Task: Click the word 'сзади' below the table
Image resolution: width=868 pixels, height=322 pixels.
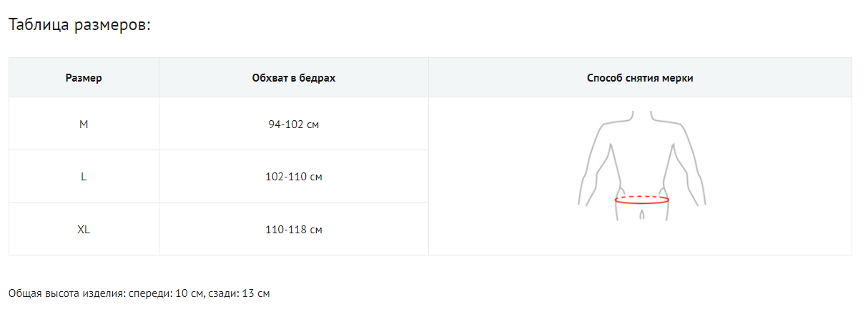Action: coord(222,294)
